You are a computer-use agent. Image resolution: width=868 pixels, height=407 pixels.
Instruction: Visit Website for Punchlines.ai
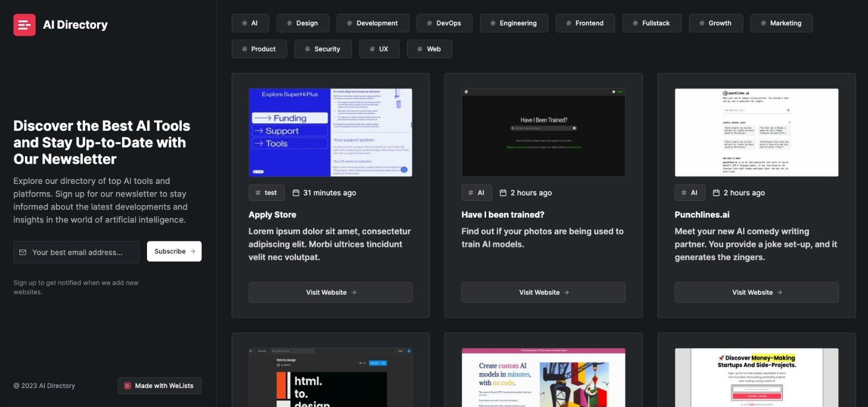pyautogui.click(x=757, y=292)
